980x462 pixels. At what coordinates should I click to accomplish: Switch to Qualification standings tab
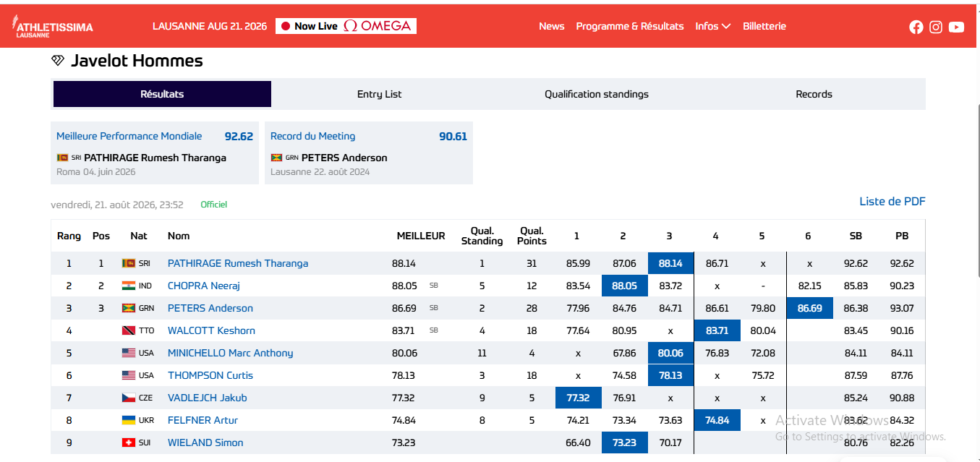[x=597, y=94]
